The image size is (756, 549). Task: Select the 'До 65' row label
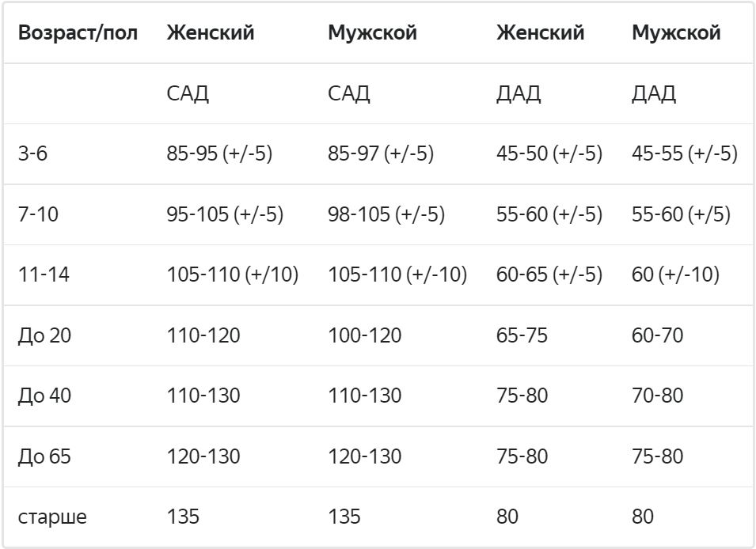point(44,456)
